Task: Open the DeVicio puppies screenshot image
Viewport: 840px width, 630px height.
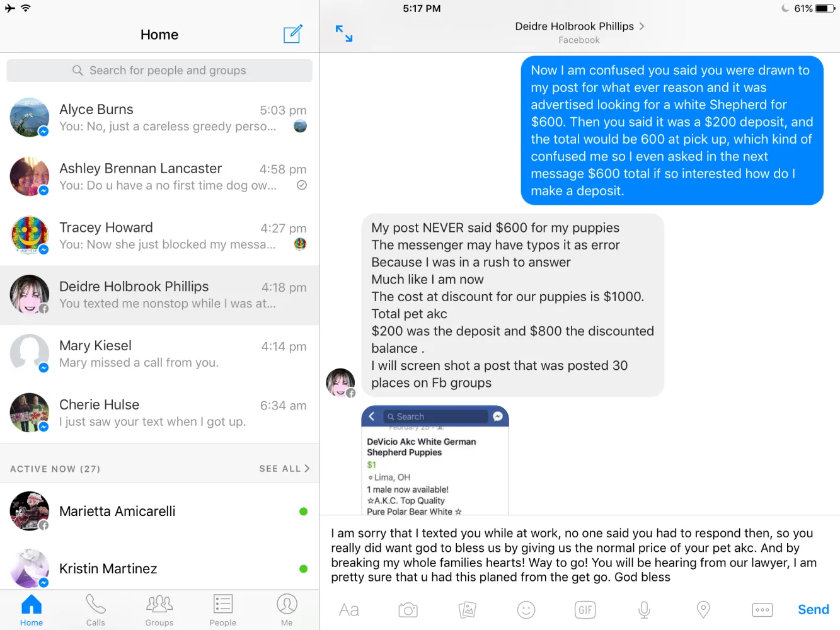Action: (435, 461)
